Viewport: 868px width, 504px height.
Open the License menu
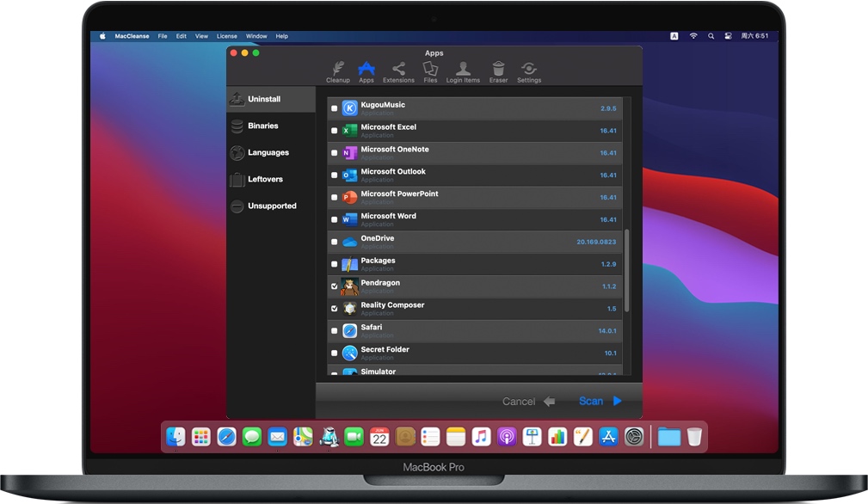pos(227,36)
